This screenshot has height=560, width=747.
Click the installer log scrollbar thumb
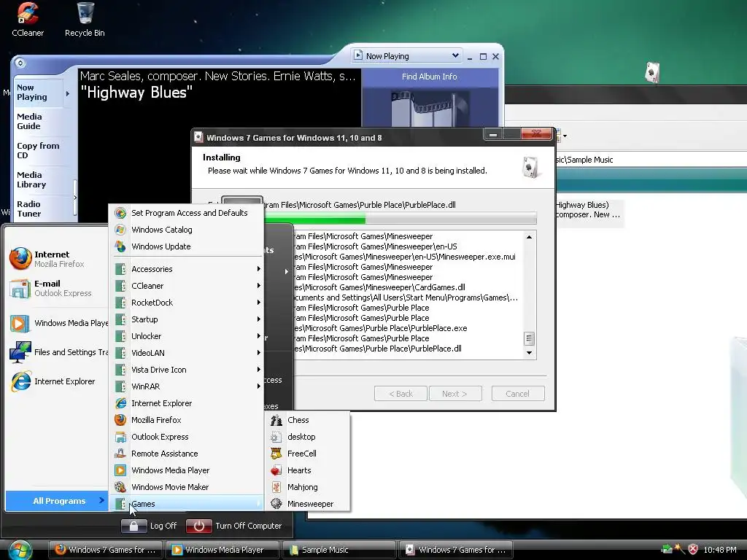529,339
